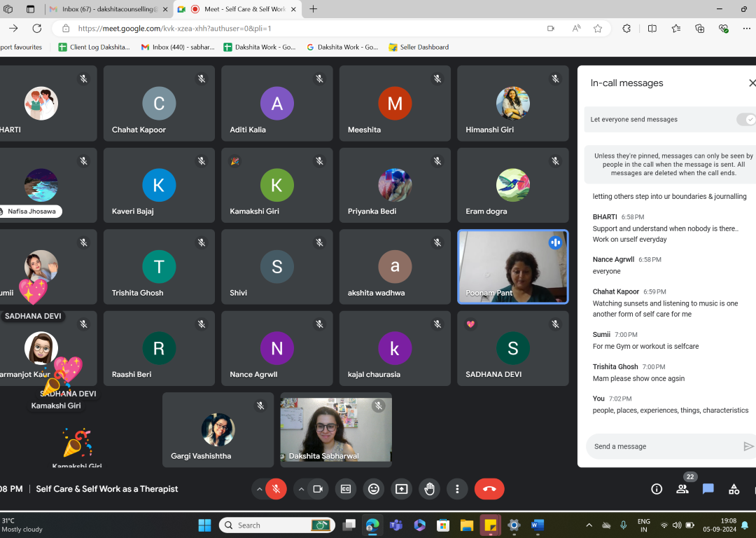This screenshot has width=756, height=538.
Task: Turn on the camera
Action: pos(317,489)
